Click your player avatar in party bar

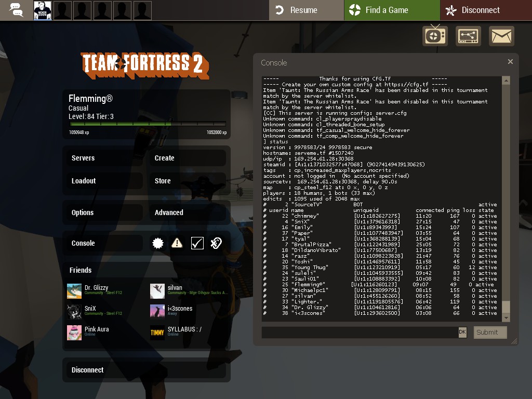[x=43, y=10]
